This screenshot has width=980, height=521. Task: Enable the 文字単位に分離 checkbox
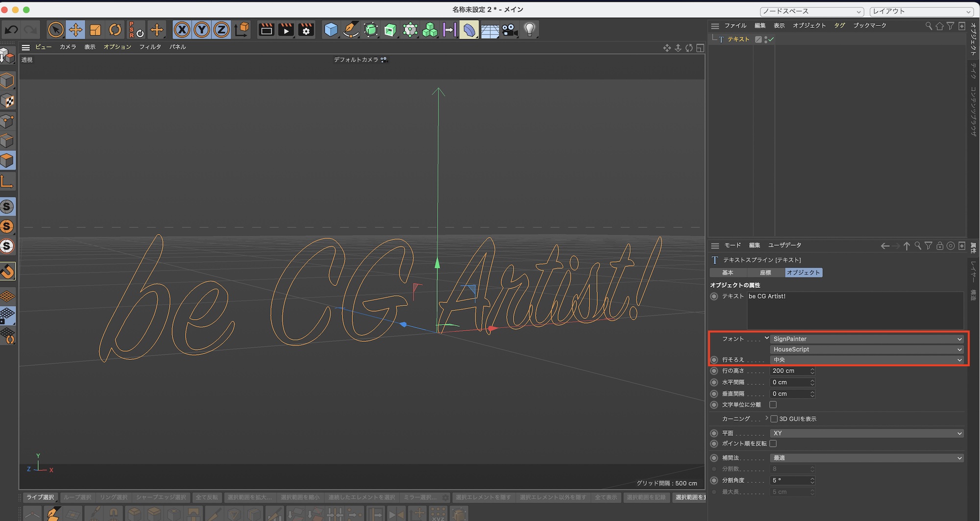(773, 404)
